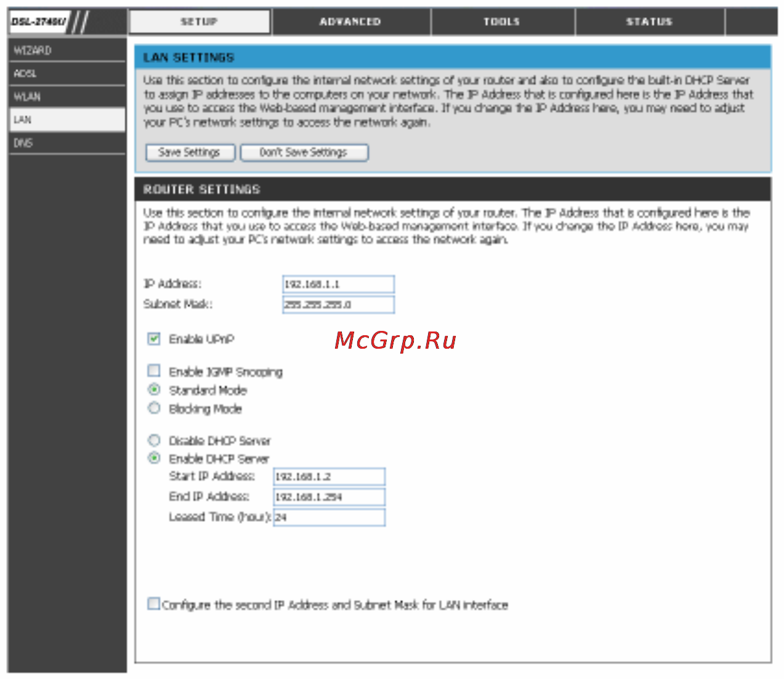Toggle the Enable UPnP checkbox
The image size is (784, 679).
pos(154,339)
